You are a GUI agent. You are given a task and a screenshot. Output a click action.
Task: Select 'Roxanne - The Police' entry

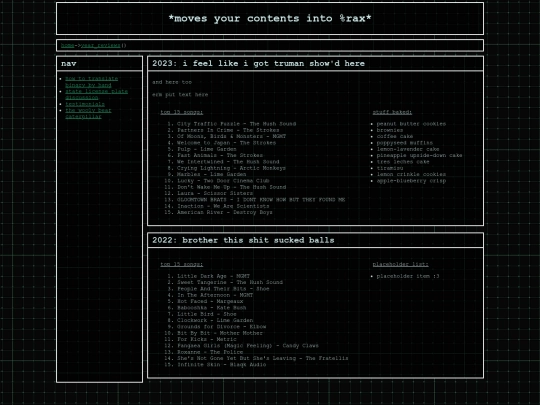210,352
